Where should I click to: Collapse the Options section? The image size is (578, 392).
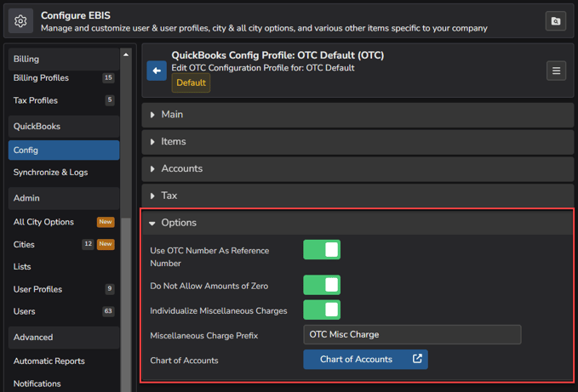click(358, 223)
